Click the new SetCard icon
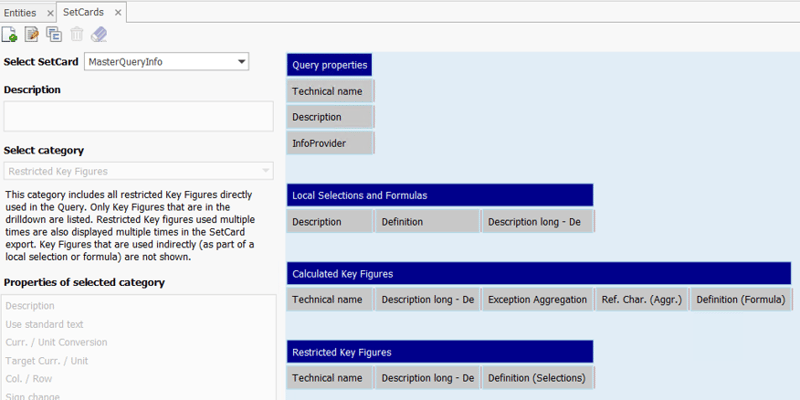This screenshot has height=400, width=800. point(10,35)
